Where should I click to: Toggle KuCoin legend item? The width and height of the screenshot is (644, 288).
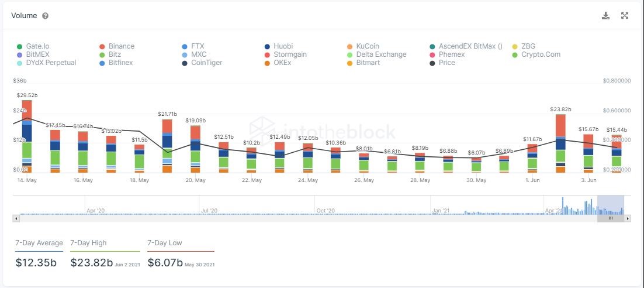pyautogui.click(x=367, y=46)
